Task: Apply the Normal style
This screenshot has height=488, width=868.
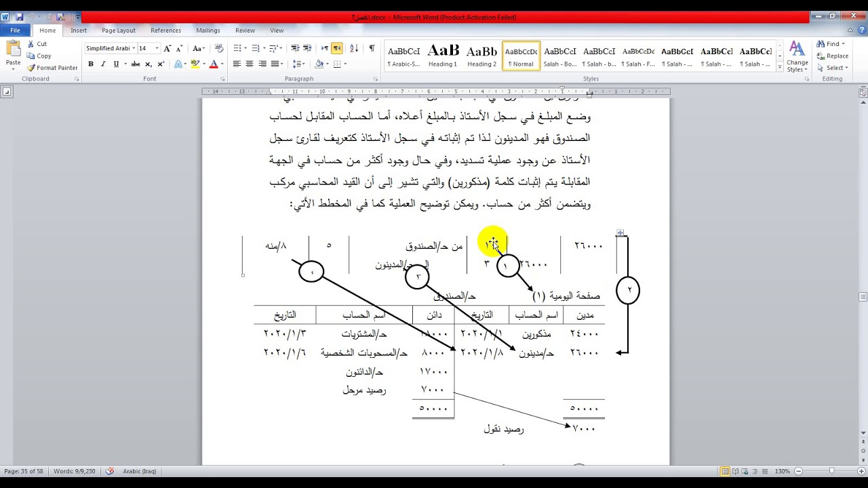Action: coord(521,56)
